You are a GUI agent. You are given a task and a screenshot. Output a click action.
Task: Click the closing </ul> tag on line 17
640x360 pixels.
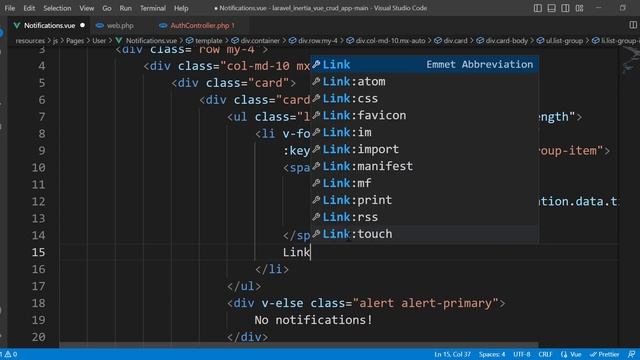point(244,286)
